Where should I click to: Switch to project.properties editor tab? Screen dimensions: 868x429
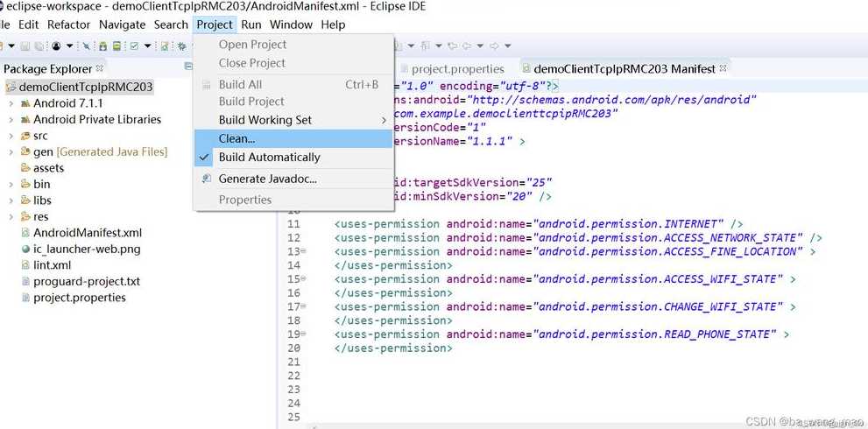[x=452, y=69]
